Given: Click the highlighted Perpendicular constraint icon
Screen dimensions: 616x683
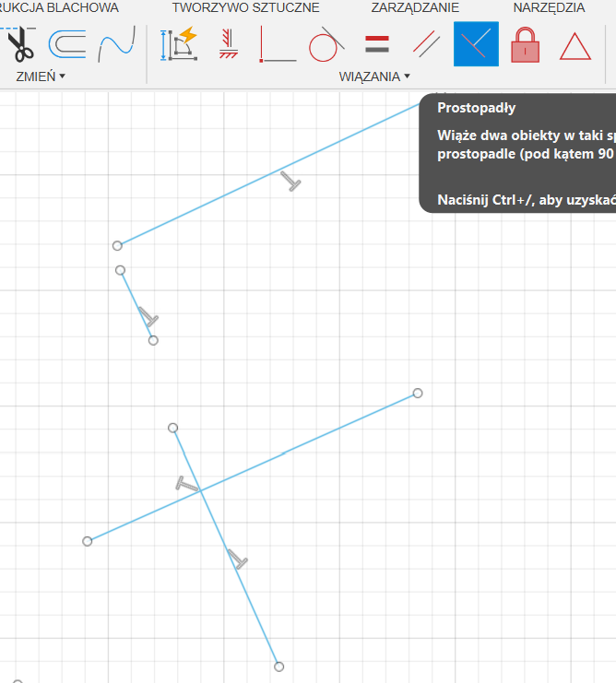Looking at the screenshot, I should click(x=476, y=43).
